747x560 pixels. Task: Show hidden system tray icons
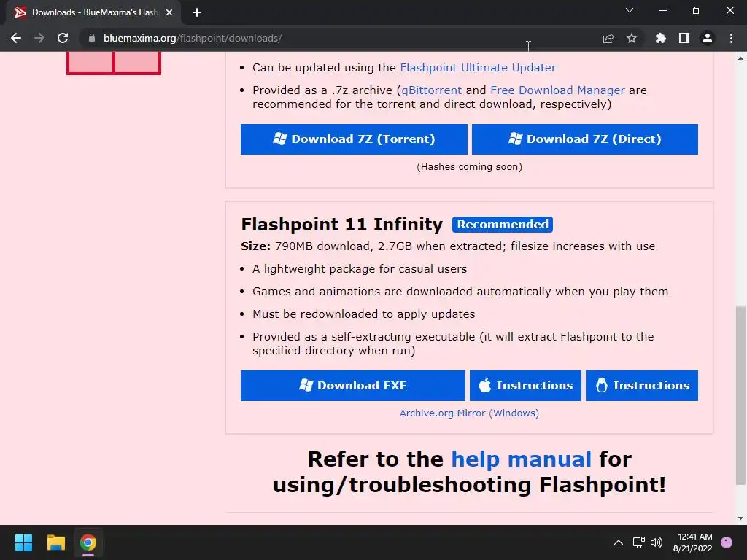(x=619, y=542)
